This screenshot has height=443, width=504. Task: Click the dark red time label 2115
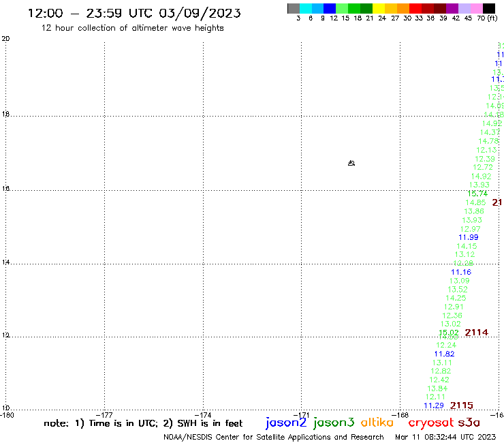click(x=462, y=406)
